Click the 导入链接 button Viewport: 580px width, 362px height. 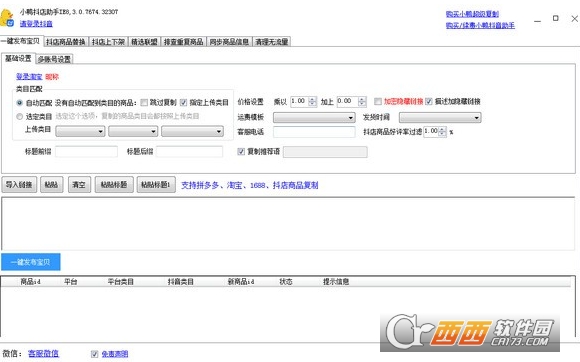pyautogui.click(x=19, y=185)
